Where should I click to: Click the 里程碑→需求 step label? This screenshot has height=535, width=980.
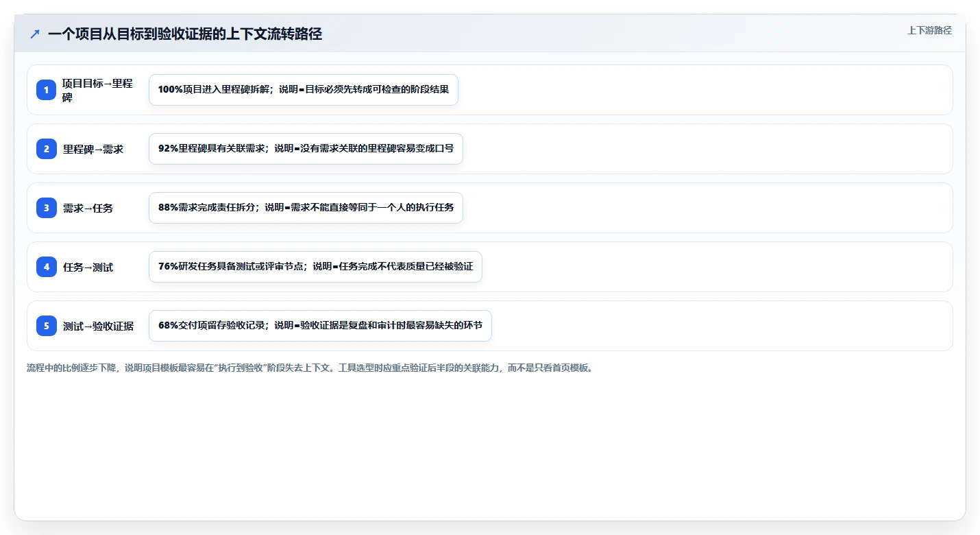click(93, 149)
